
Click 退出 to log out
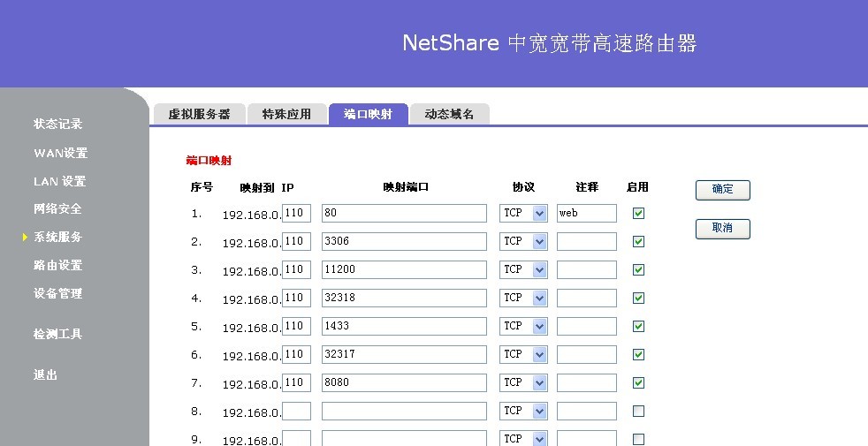pos(45,374)
